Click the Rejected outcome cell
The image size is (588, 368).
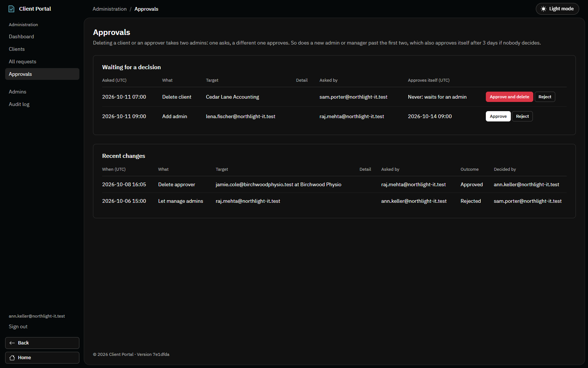click(x=470, y=201)
